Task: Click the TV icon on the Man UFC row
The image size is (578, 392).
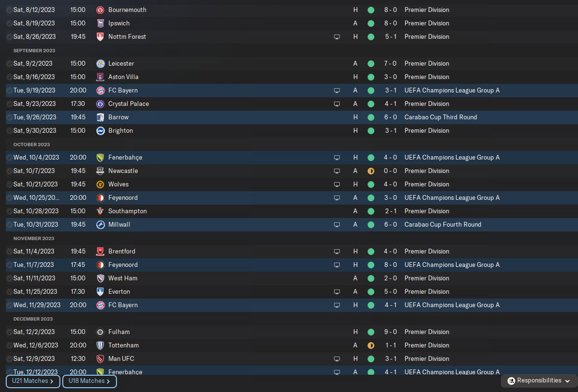Action: click(337, 358)
